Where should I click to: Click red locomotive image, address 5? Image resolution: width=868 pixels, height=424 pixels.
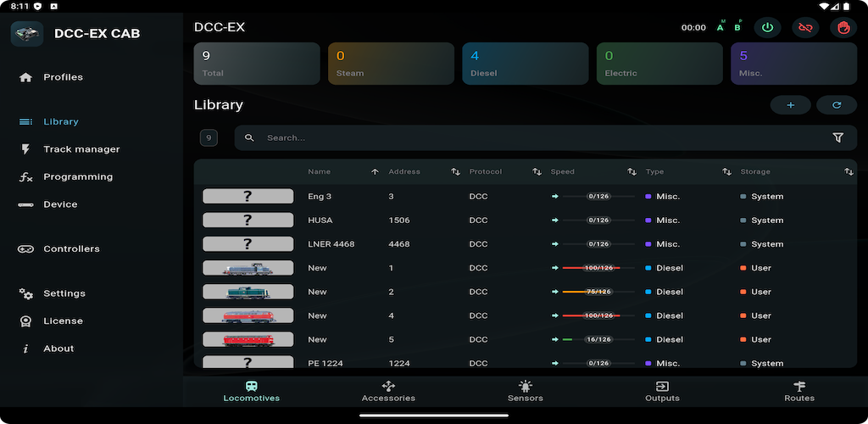(x=248, y=339)
